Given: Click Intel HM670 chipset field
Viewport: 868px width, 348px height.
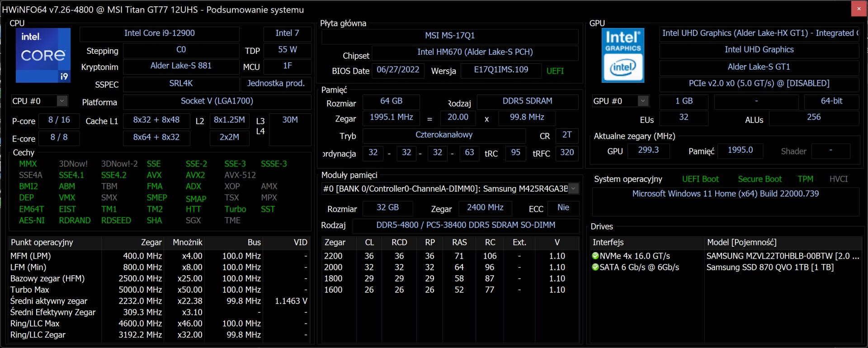Looking at the screenshot, I should 475,52.
